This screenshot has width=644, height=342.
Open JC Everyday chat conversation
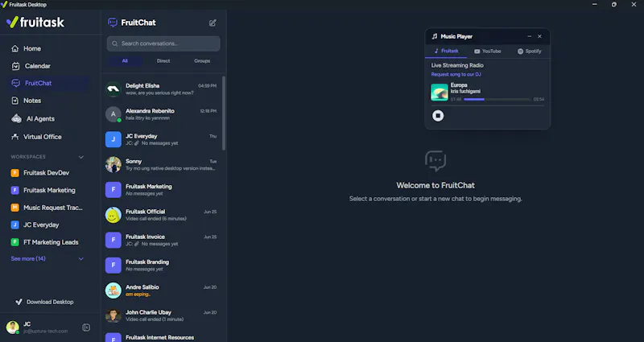162,139
